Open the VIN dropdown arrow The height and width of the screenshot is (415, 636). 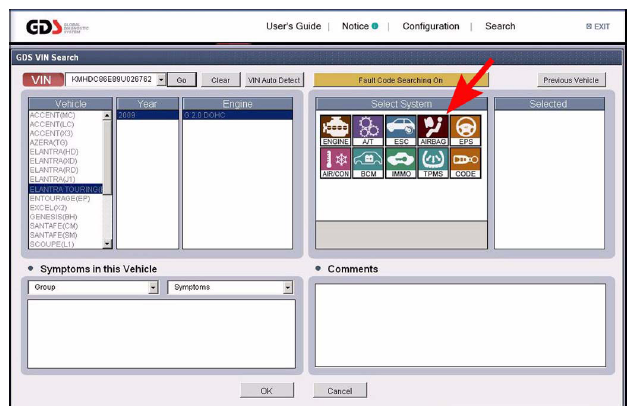pos(161,80)
